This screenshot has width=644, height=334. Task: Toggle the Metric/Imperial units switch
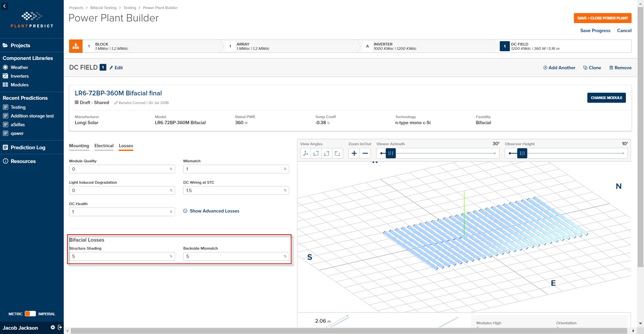30,314
